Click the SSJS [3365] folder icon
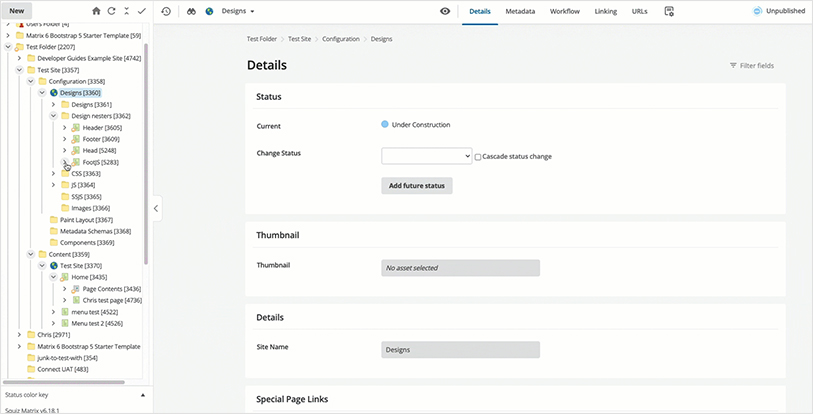This screenshot has width=813, height=414. click(65, 197)
